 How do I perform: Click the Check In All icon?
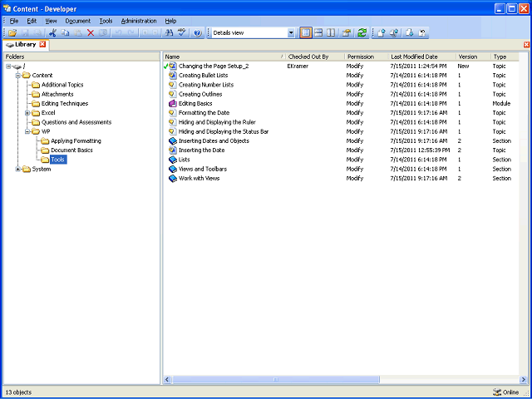tap(393, 33)
